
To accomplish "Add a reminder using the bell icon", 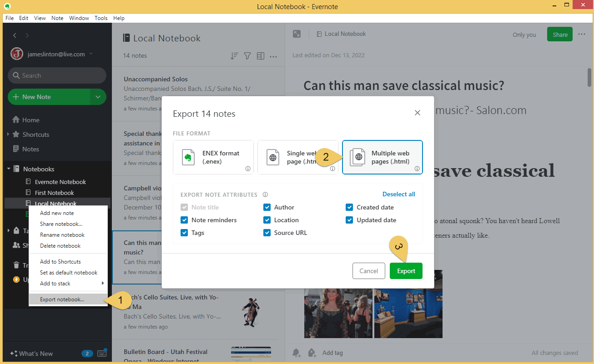I will [297, 353].
